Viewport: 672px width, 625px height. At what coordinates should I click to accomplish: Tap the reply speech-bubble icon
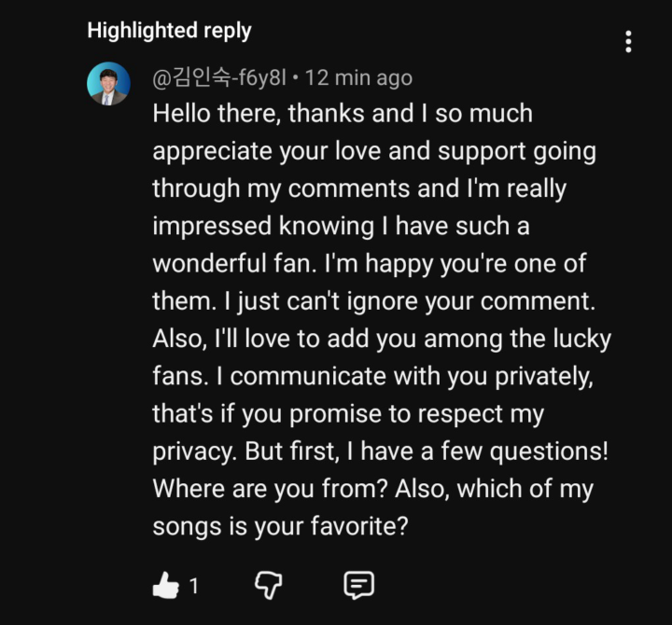(358, 585)
